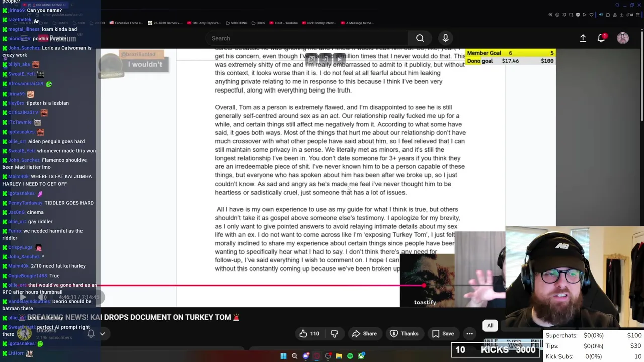Open the account avatar menu

click(623, 38)
